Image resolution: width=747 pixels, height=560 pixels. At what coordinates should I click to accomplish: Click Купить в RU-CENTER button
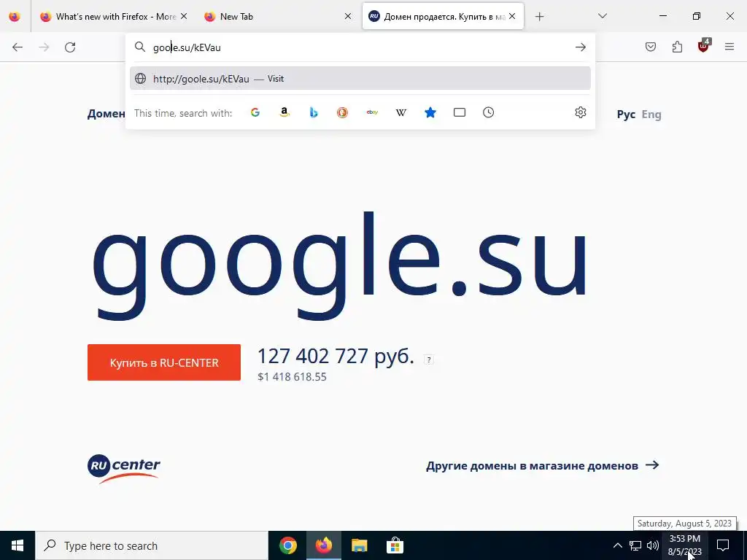(x=164, y=362)
